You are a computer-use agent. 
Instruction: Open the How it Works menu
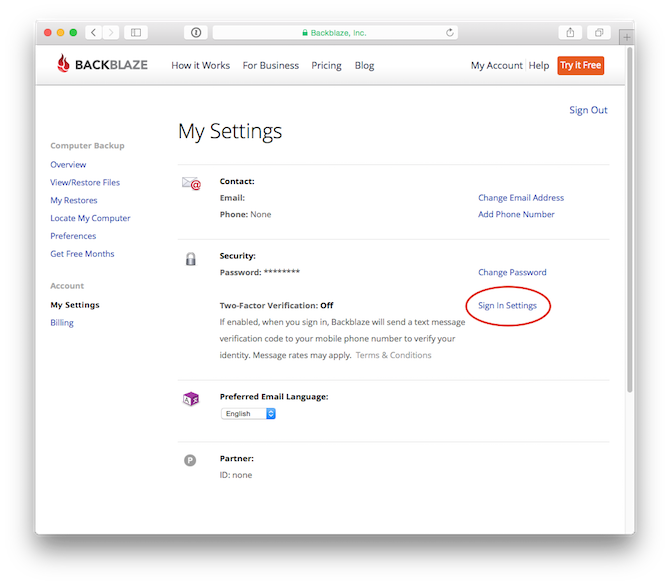click(200, 66)
